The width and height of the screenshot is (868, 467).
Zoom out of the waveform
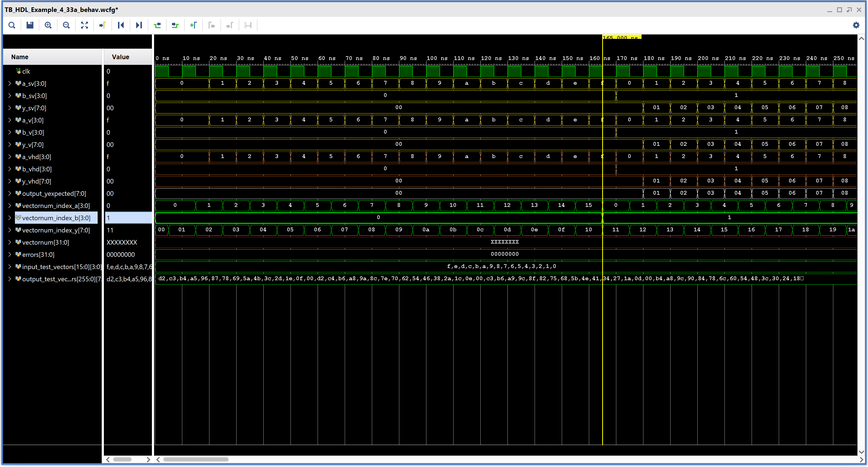[x=66, y=25]
